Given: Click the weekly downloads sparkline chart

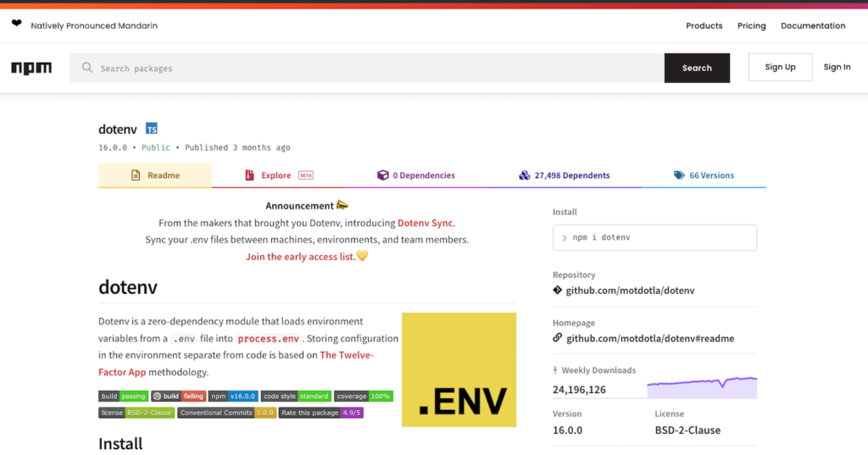Looking at the screenshot, I should [x=701, y=387].
